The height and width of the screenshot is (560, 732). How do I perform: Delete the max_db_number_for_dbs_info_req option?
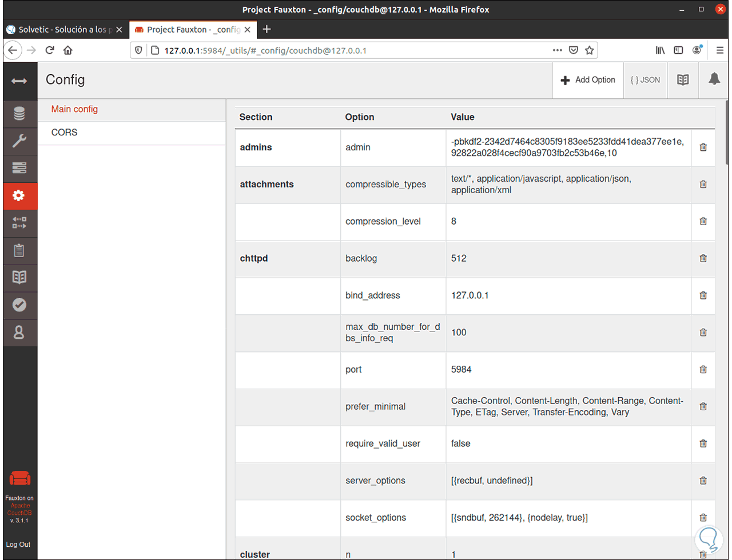[703, 333]
